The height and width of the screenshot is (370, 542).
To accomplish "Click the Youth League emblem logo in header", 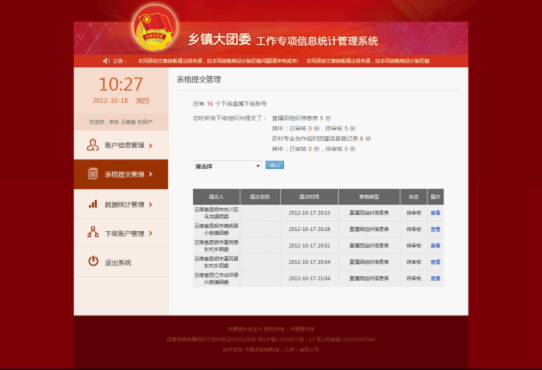I will (x=155, y=28).
